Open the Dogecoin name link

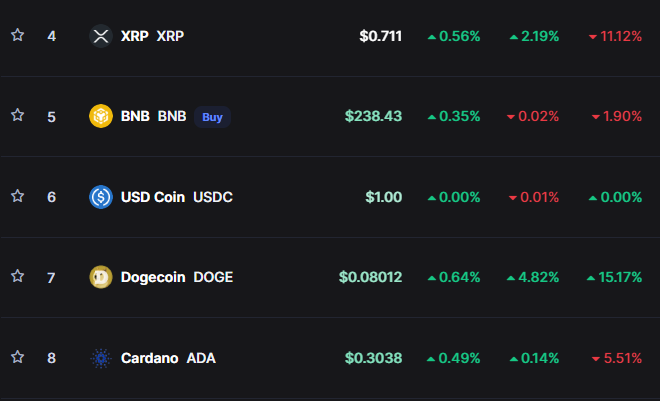(x=177, y=277)
